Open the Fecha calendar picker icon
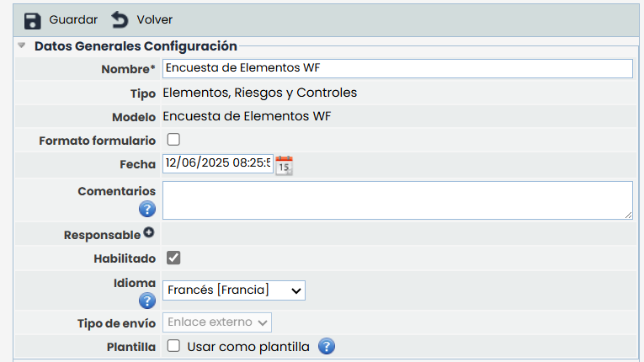The height and width of the screenshot is (362, 644). point(284,164)
